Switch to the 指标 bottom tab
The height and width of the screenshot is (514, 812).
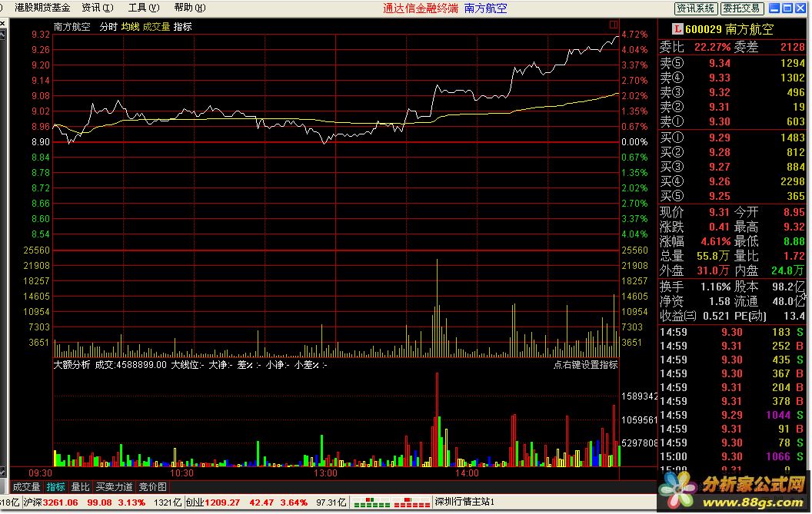(56, 486)
